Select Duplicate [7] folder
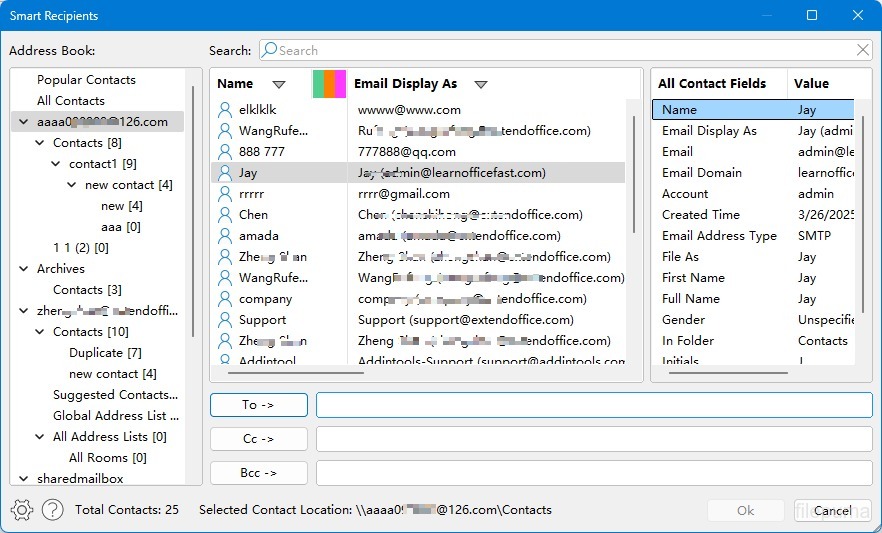882x533 pixels. [x=105, y=353]
